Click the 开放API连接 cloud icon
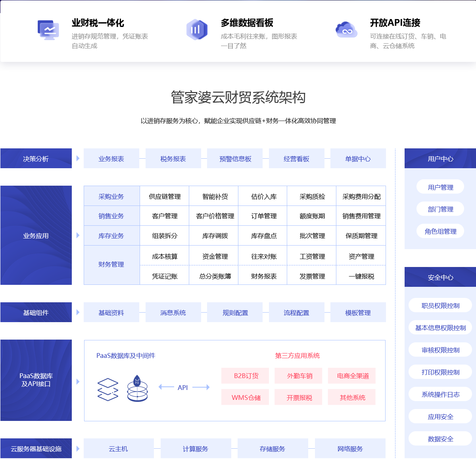Viewport: 476px width, 459px height. coord(346,30)
